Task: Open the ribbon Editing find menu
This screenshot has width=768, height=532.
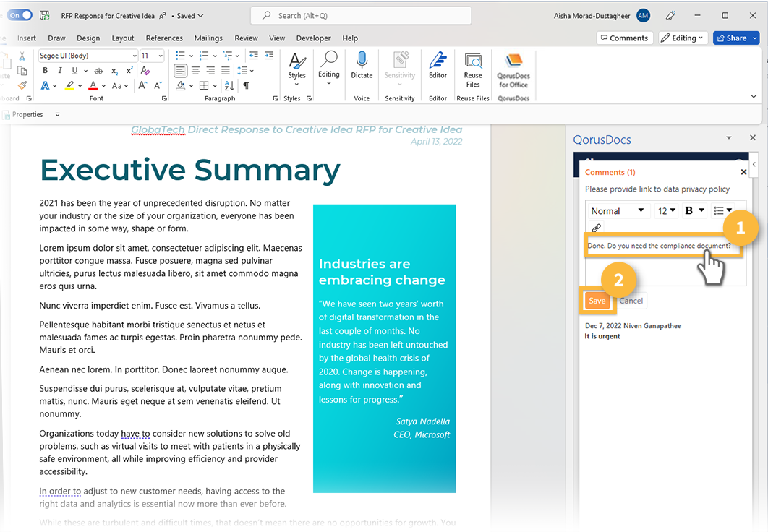Action: coord(328,68)
